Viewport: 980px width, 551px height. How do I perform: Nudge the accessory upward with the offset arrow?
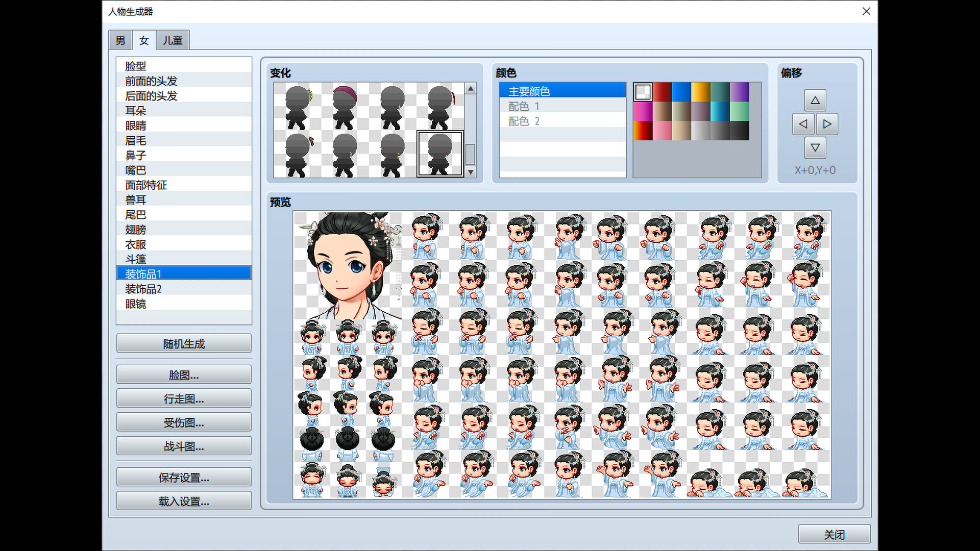click(815, 101)
